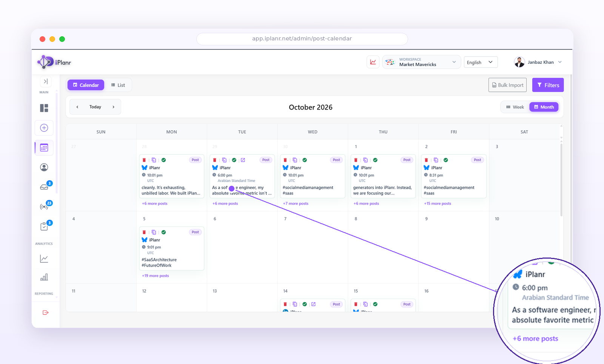
Task: Open the inbox tray icon with badge 3
Action: 44,187
